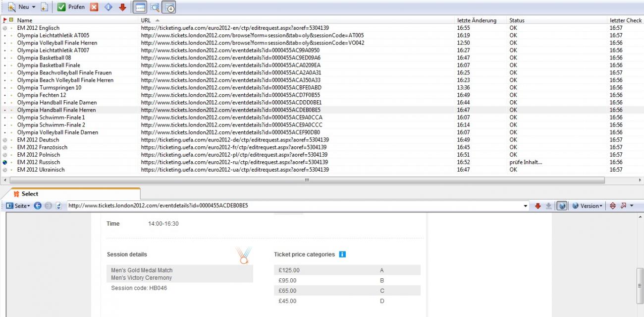
Task: Click the Prüfen button
Action: click(x=71, y=7)
